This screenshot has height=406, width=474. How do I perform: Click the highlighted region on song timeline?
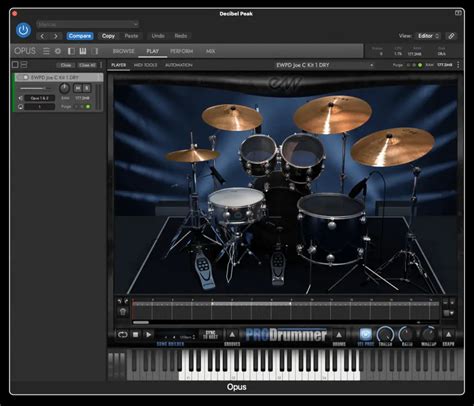(x=251, y=304)
